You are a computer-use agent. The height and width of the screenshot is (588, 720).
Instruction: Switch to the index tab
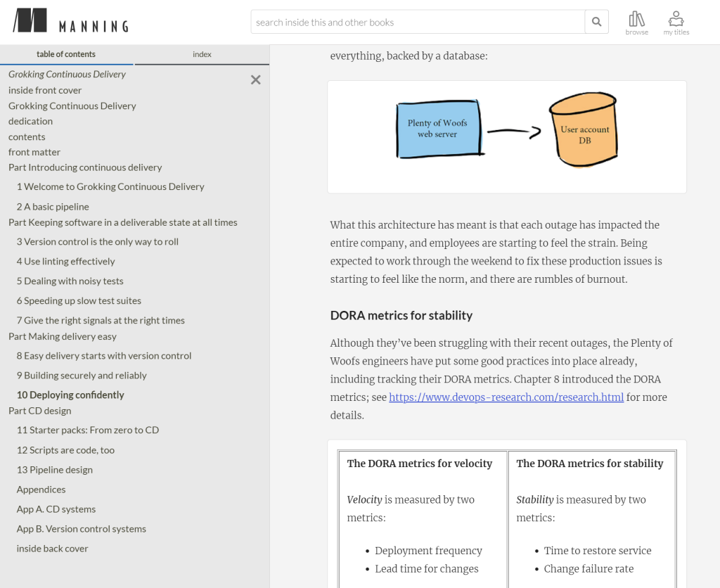pos(202,54)
